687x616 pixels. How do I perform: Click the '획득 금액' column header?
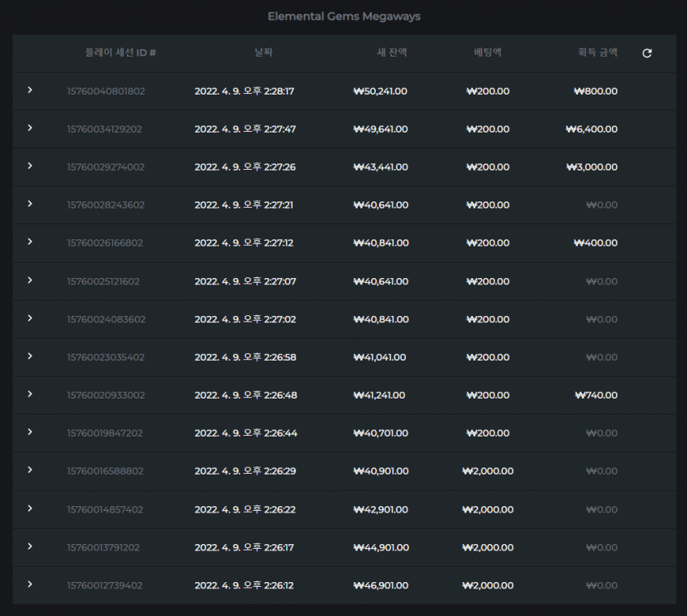(597, 53)
